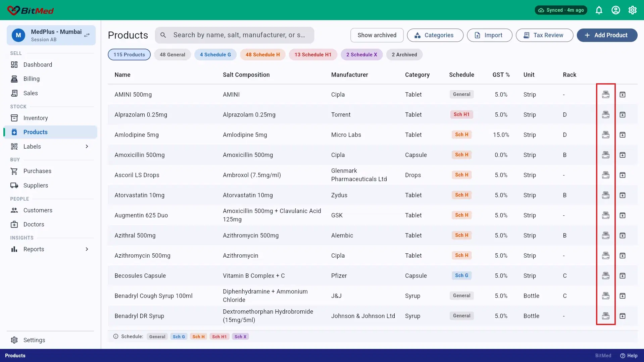Select the 'Glenmark Pharmaceuticals Ltd' manufacturer cell
The image size is (644, 362).
click(359, 175)
